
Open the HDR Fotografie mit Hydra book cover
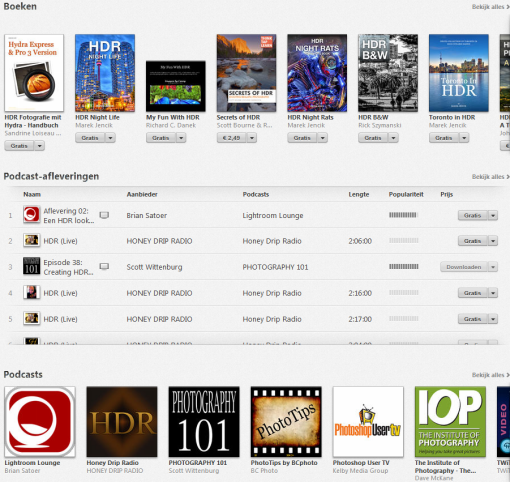pos(34,73)
